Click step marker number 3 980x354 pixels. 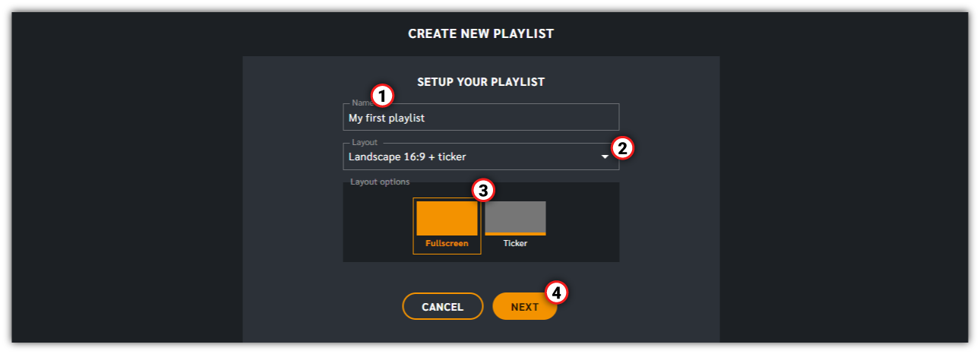click(x=484, y=190)
